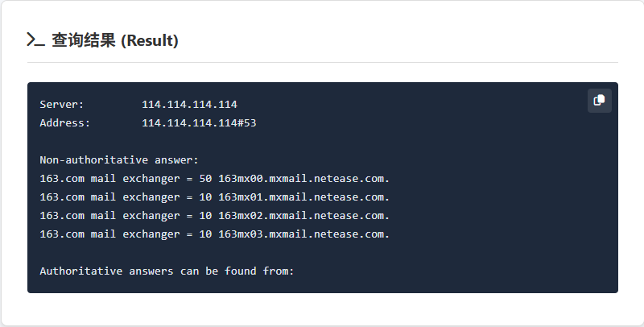Click "163.com" in the 163mx02 record
The height and width of the screenshot is (327, 644).
tap(62, 216)
